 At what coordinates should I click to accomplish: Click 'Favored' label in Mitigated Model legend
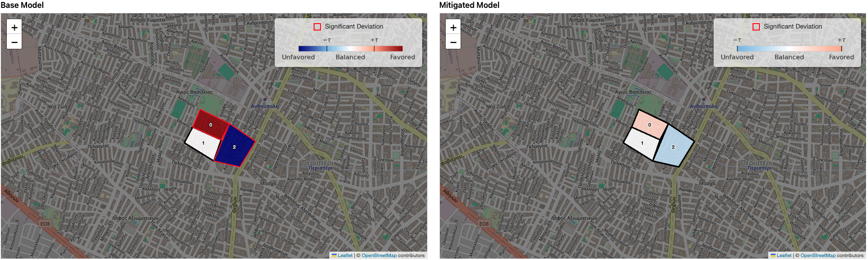(841, 57)
